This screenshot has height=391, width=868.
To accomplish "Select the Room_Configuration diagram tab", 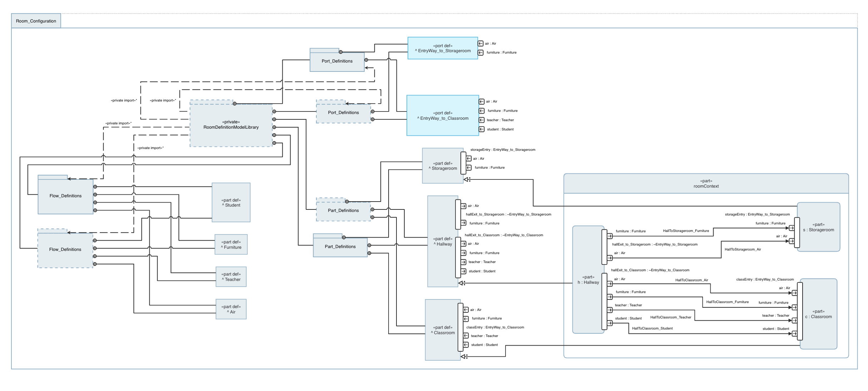I will (36, 21).
